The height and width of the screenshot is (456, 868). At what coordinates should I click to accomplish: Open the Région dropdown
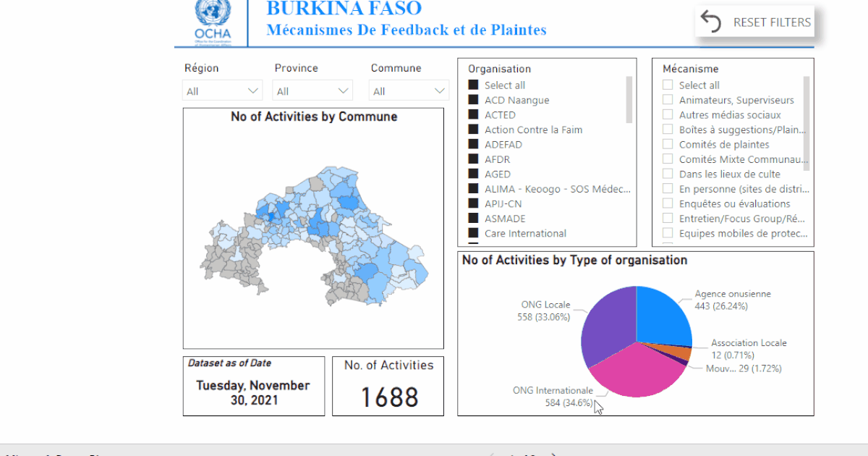click(x=222, y=90)
